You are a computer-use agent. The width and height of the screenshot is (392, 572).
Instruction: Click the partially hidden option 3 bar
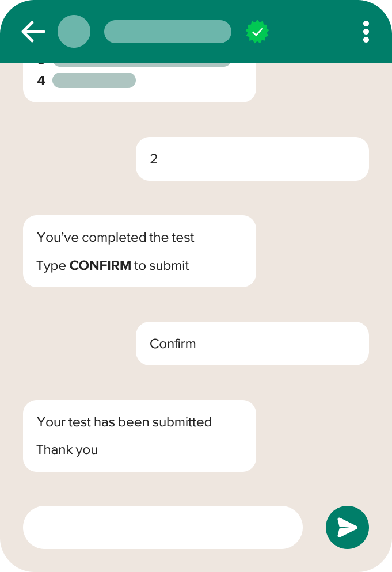(142, 64)
